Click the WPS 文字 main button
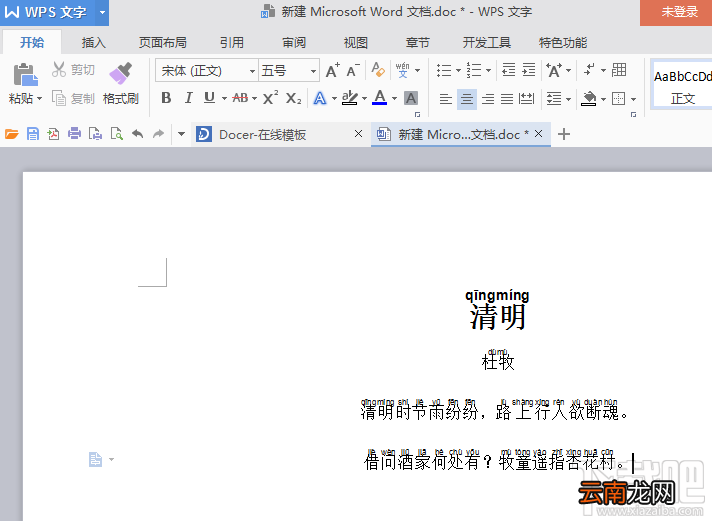 [48, 12]
